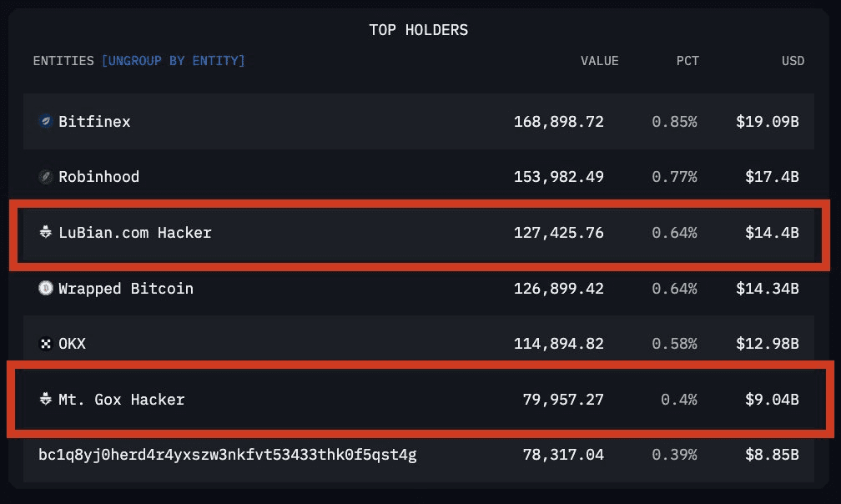This screenshot has width=841, height=504.
Task: Open Mt. Gox Hacker entity name
Action: click(121, 400)
